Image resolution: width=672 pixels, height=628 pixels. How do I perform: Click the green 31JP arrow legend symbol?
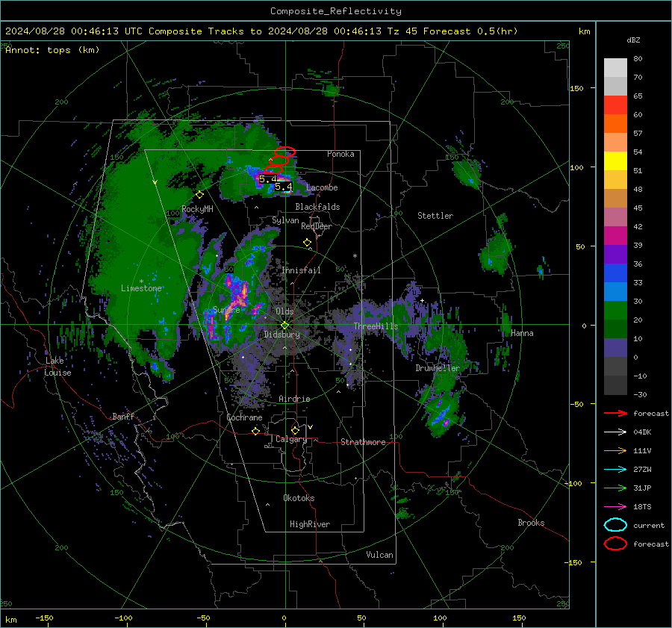[x=615, y=488]
